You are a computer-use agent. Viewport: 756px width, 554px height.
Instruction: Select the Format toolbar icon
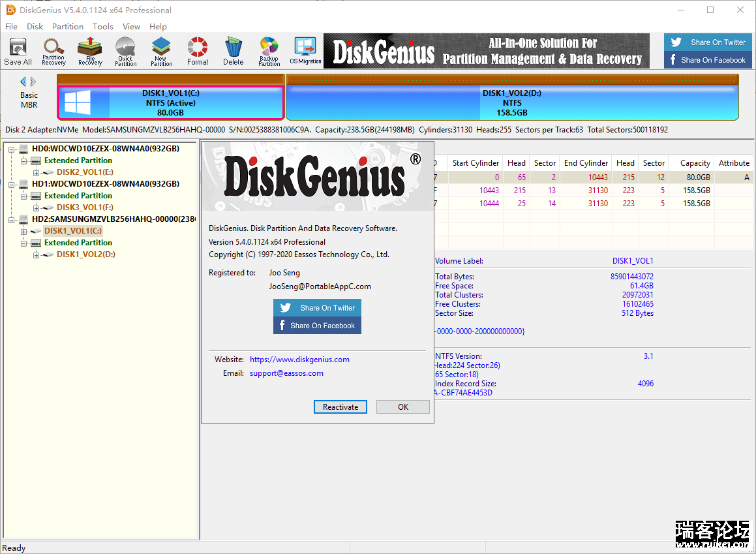pyautogui.click(x=198, y=51)
